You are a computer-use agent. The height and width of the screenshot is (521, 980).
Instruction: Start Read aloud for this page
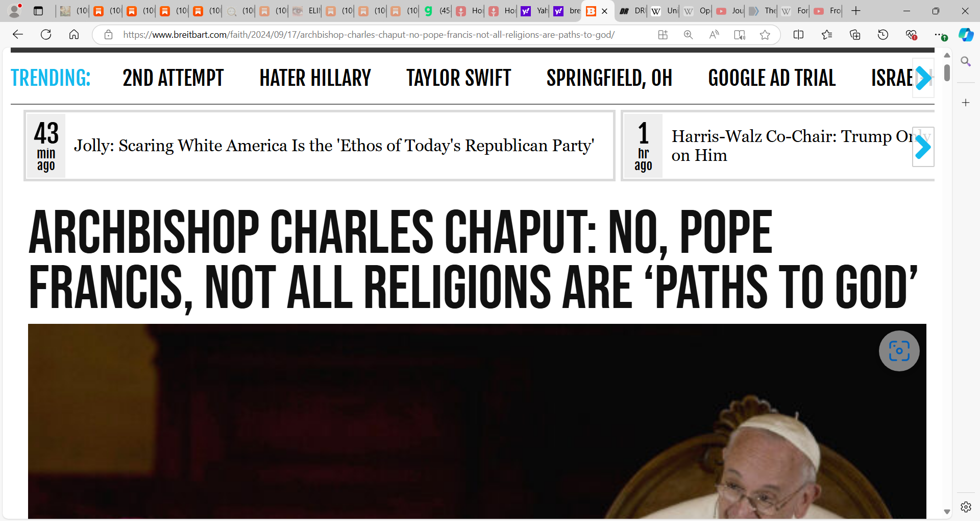tap(714, 35)
